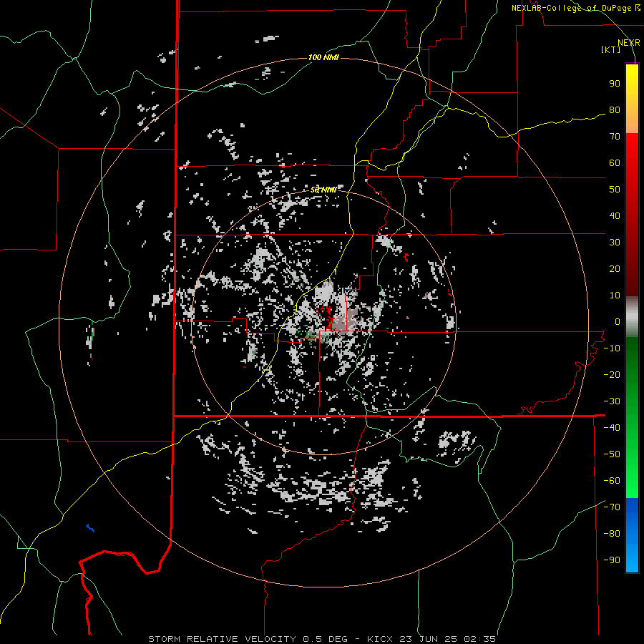Click the 50 value on velocity scale
644x644 pixels.
tap(615, 190)
